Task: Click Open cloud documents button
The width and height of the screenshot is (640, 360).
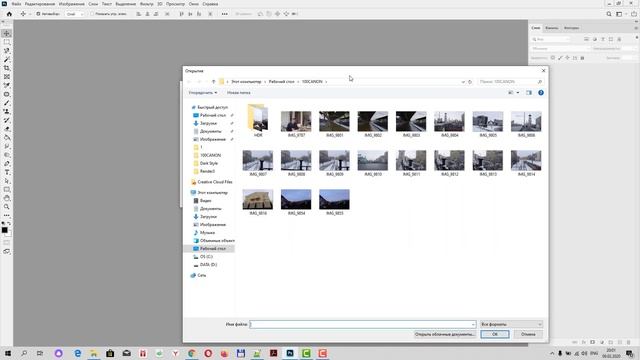Action: tap(445, 334)
